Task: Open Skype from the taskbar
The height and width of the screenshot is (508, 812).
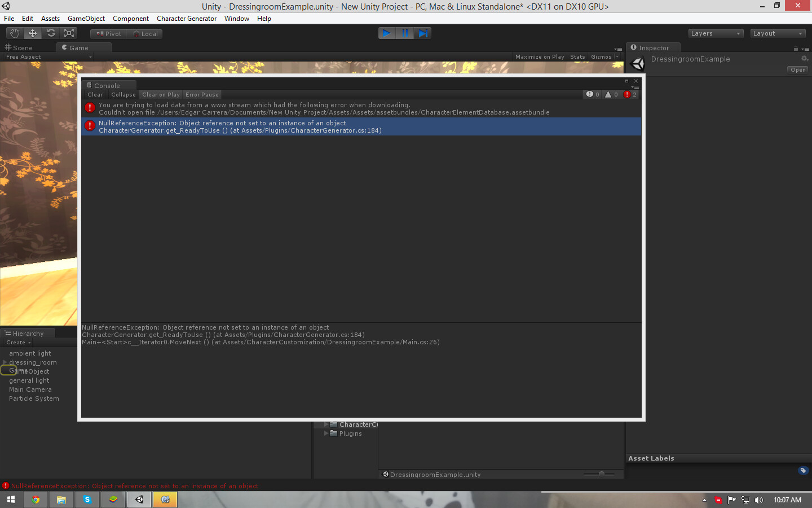Action: point(87,500)
